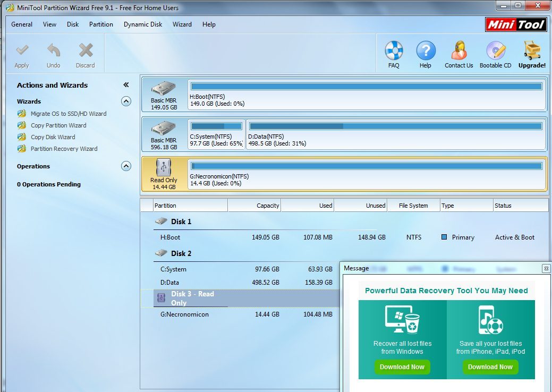
Task: Click the 0 Operations Pending text
Action: (x=48, y=184)
